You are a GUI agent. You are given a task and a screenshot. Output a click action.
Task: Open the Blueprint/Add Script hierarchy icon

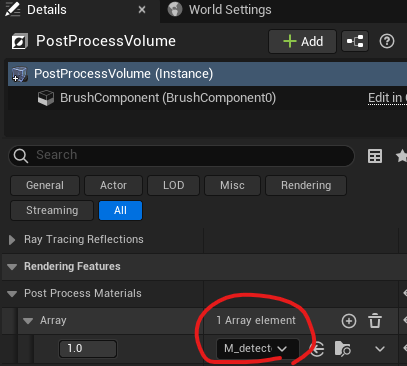click(355, 42)
